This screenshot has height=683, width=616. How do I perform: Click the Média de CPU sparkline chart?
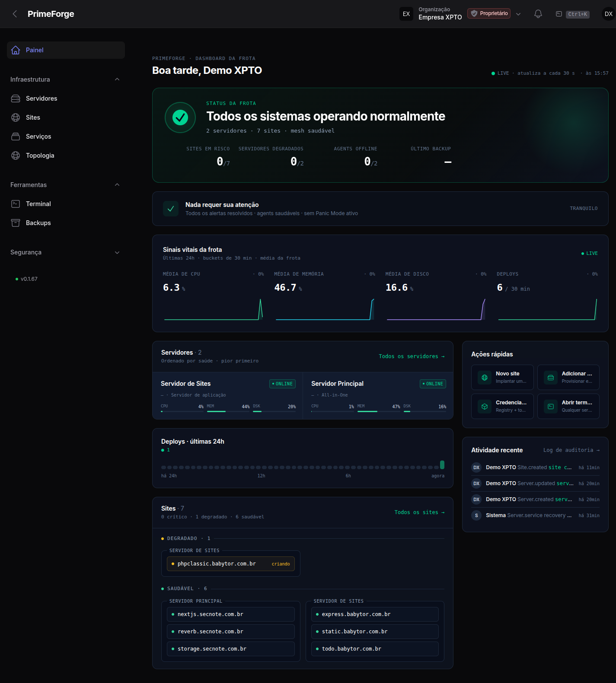pos(214,309)
